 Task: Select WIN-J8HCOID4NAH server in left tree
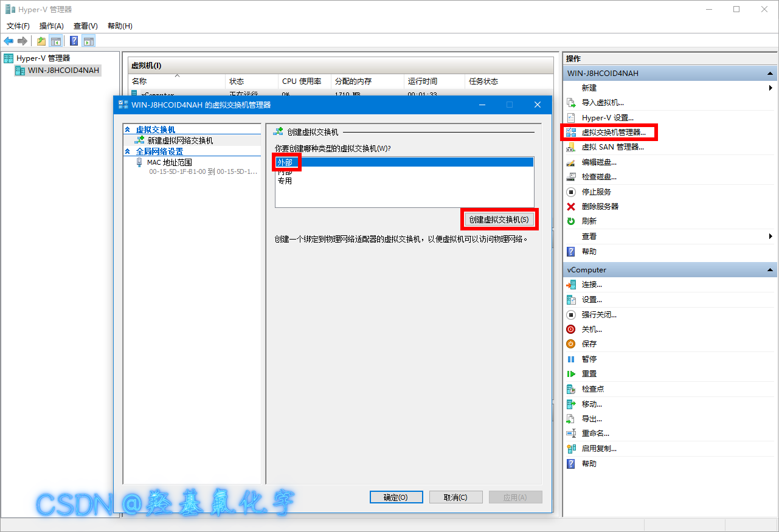coord(63,71)
